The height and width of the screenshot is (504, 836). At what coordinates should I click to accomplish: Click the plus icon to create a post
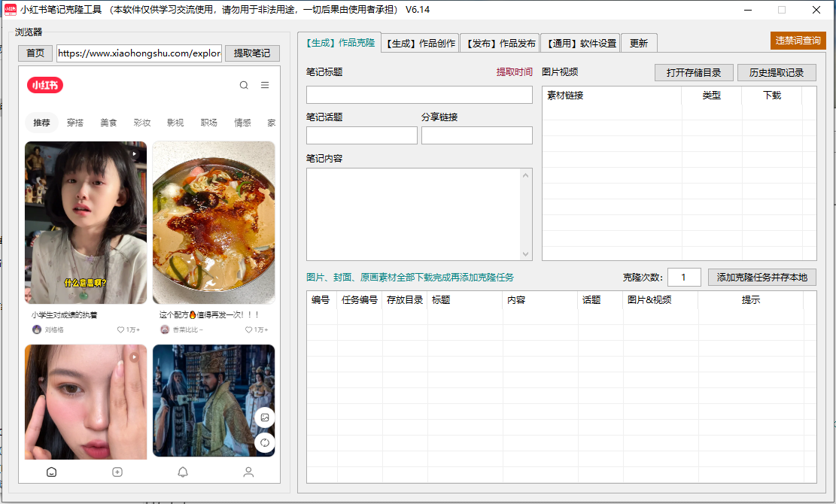[x=117, y=472]
